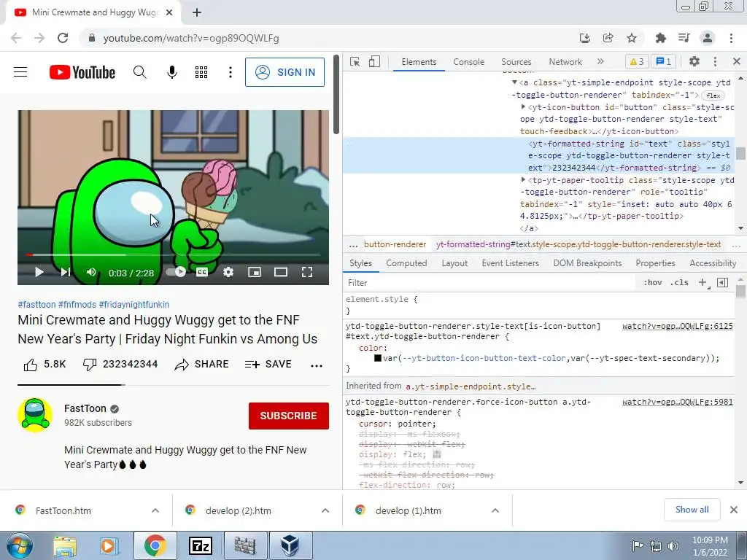
Task: Start voice search with microphone icon
Action: click(172, 72)
